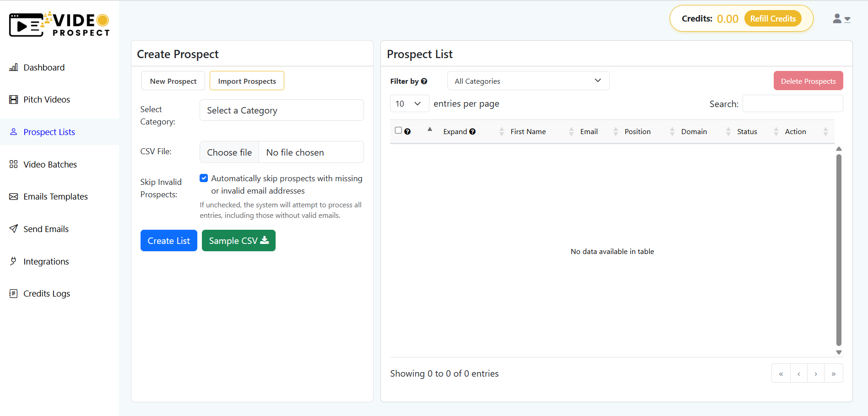Select the Pitch Videos sidebar icon
868x416 pixels.
pos(14,99)
